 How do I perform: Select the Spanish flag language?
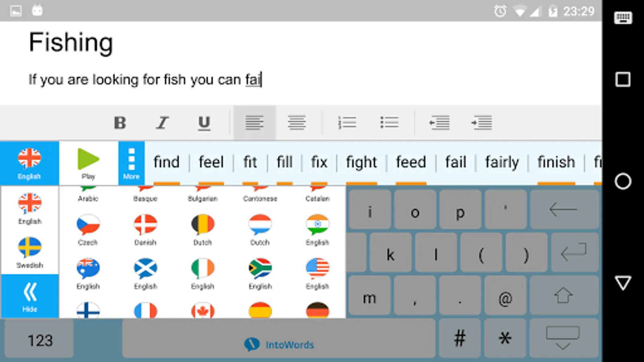260,310
